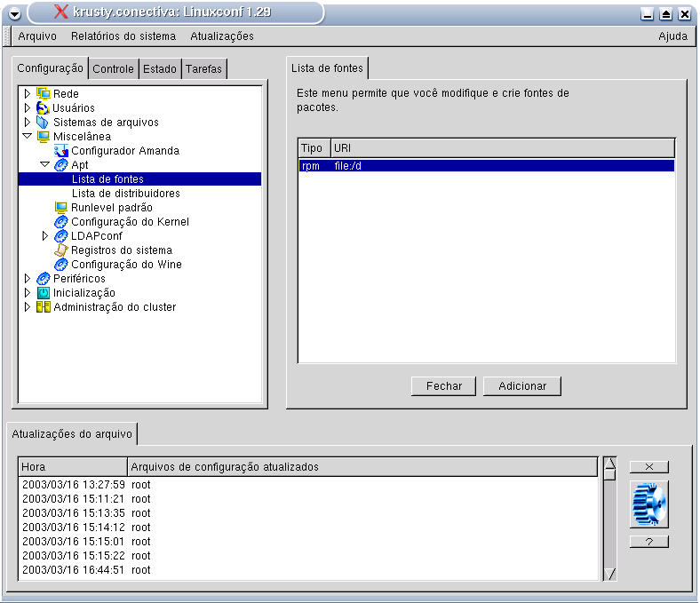Image resolution: width=700 pixels, height=603 pixels.
Task: Click the Fechar button
Action: (444, 386)
